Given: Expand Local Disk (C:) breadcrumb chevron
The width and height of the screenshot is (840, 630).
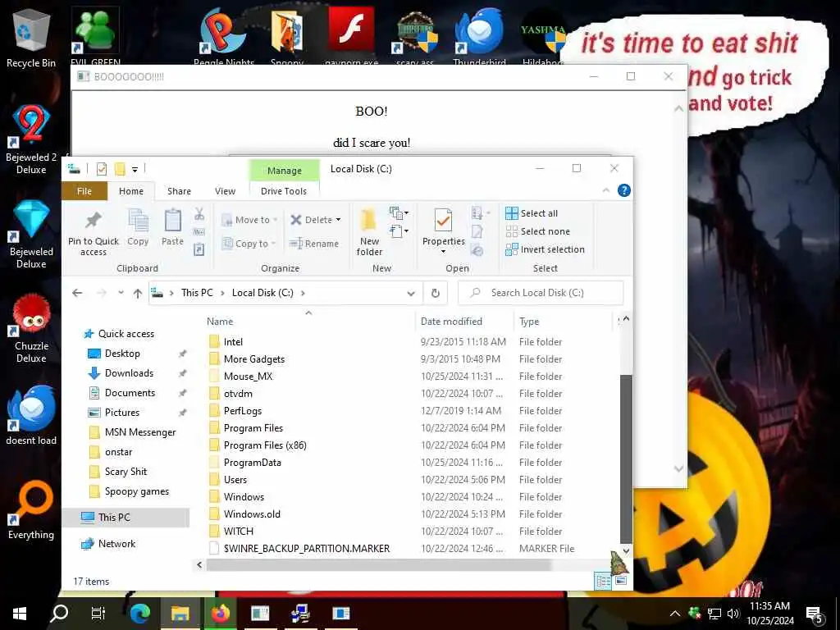Looking at the screenshot, I should (304, 293).
